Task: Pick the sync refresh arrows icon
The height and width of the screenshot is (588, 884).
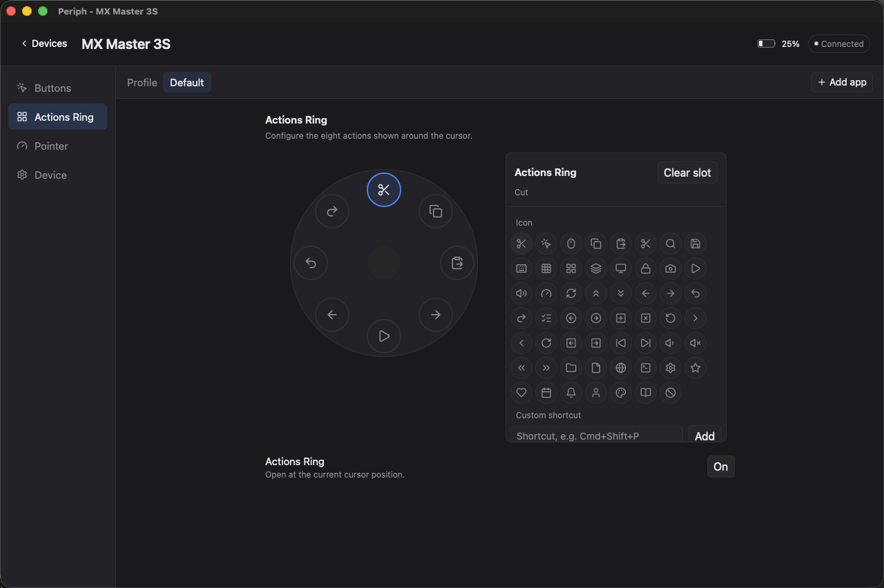Action: 571,293
